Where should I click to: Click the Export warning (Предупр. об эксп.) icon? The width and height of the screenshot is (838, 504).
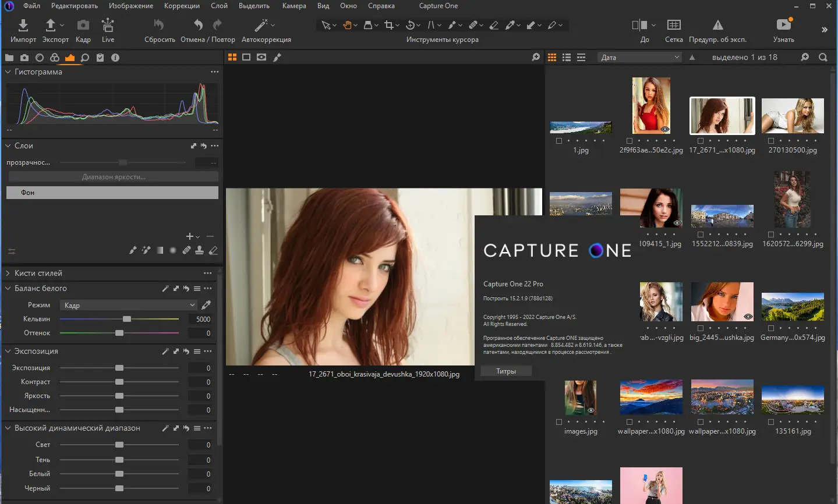coord(717,25)
